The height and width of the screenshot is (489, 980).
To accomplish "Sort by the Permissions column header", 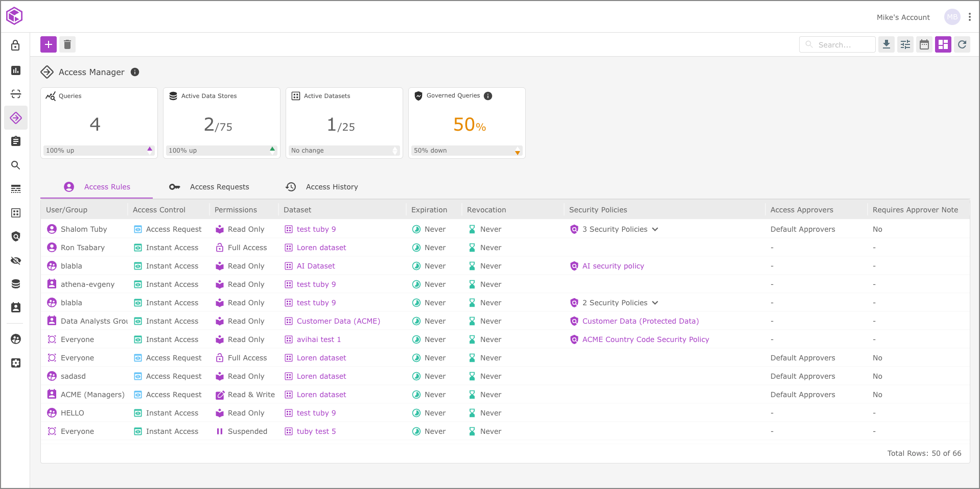I will (236, 210).
